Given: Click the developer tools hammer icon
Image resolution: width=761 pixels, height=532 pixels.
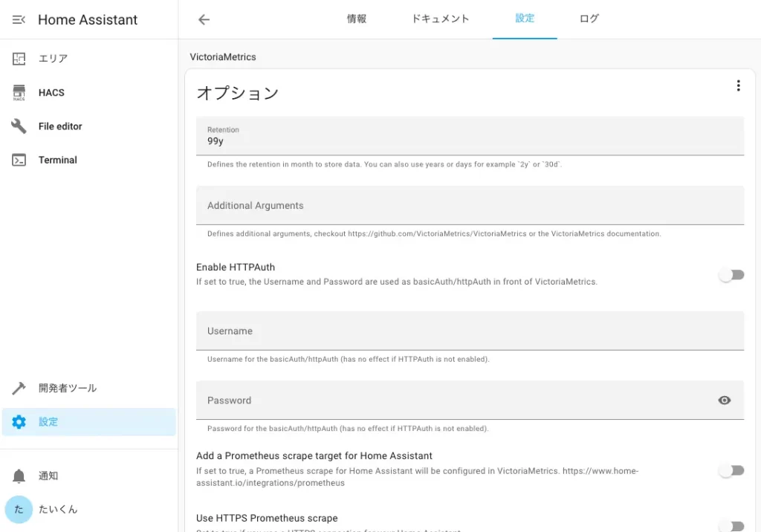Looking at the screenshot, I should pyautogui.click(x=19, y=388).
